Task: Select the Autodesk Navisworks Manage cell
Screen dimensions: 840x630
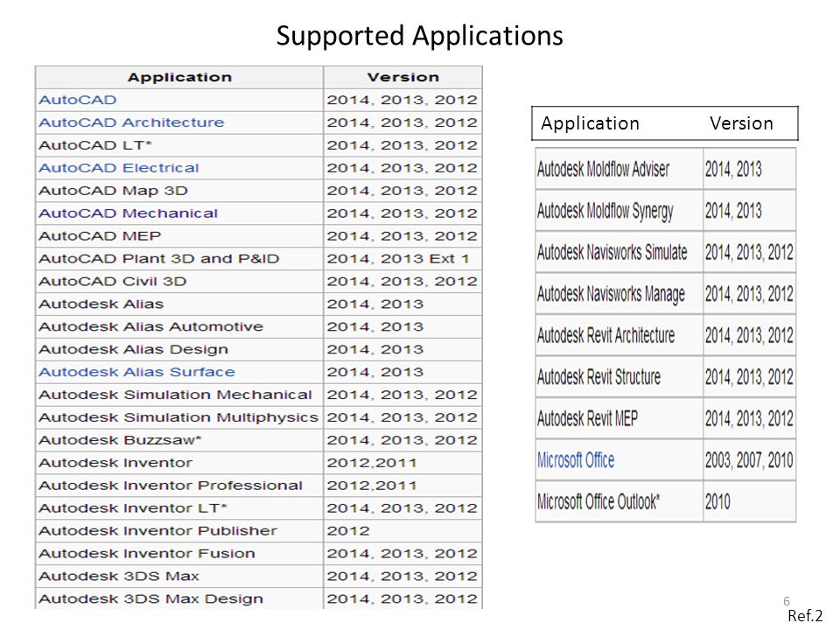Action: (619, 294)
